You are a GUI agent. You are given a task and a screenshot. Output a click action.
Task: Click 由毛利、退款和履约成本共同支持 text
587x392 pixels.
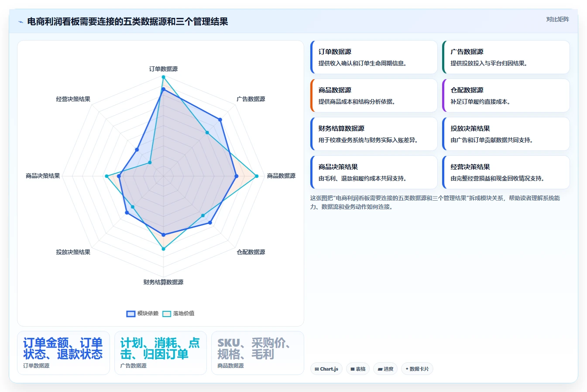pos(362,178)
